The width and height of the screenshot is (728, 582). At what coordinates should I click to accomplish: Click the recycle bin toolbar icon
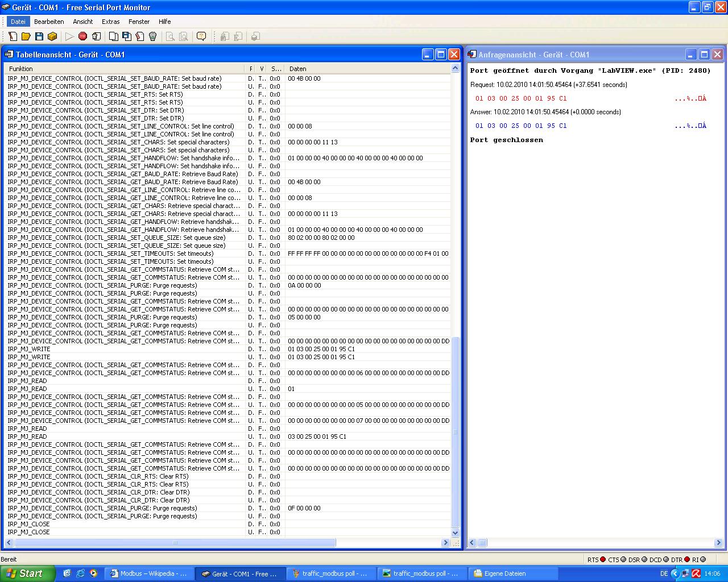153,36
